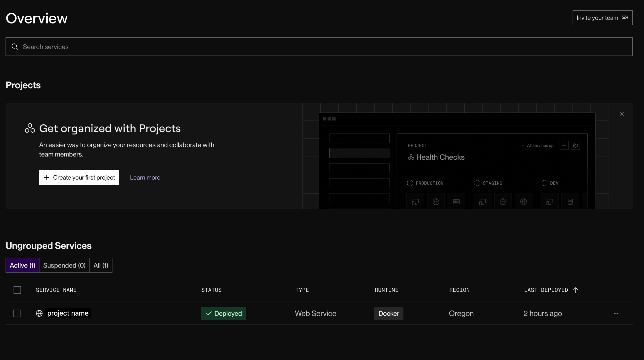This screenshot has width=644, height=360.
Task: Switch to the Suspended (0) tab
Action: tap(64, 265)
